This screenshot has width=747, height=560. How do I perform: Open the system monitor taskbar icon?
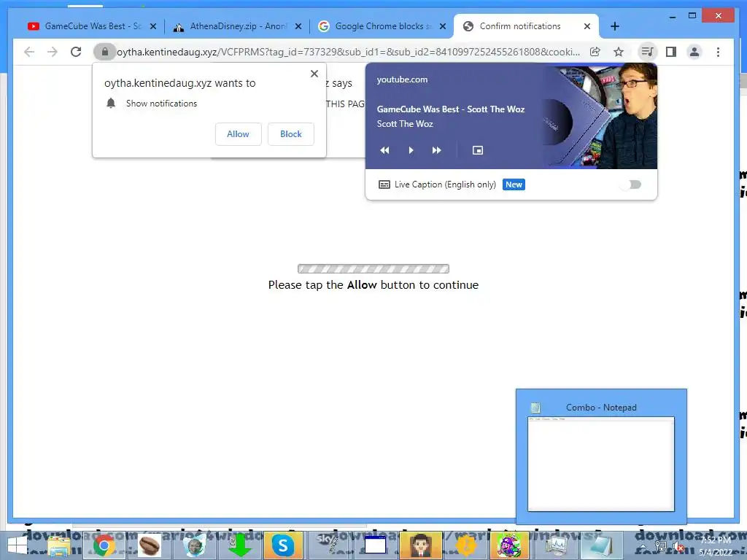(555, 545)
